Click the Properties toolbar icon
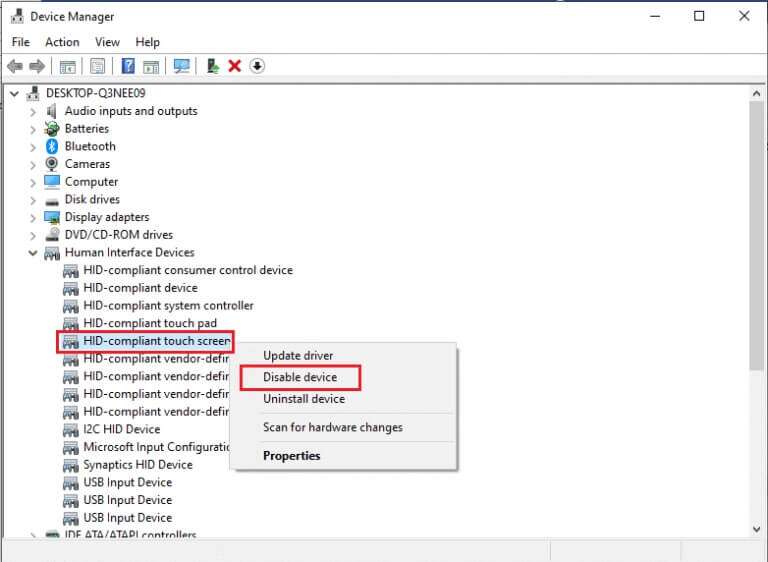768x562 pixels. (x=98, y=66)
